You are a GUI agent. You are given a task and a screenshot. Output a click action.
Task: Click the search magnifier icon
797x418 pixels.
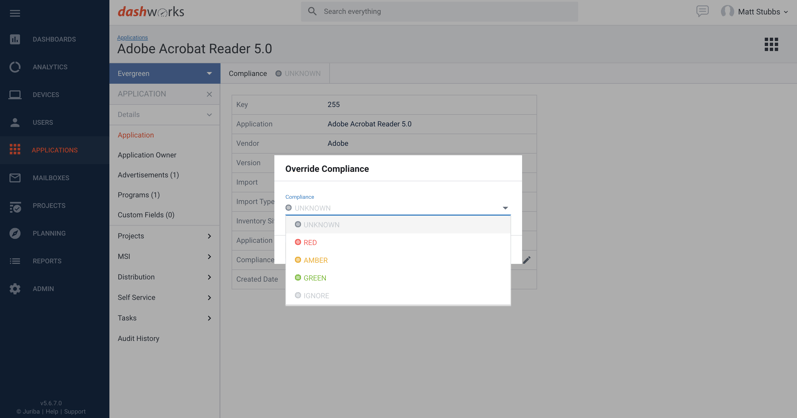click(312, 11)
